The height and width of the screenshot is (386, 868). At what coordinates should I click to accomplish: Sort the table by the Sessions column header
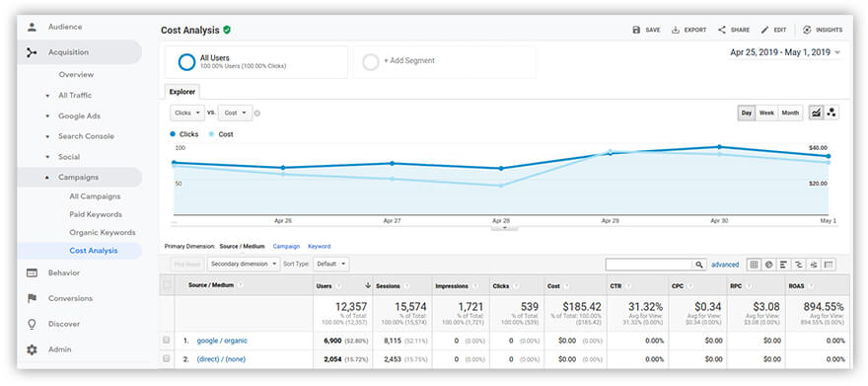click(x=401, y=285)
